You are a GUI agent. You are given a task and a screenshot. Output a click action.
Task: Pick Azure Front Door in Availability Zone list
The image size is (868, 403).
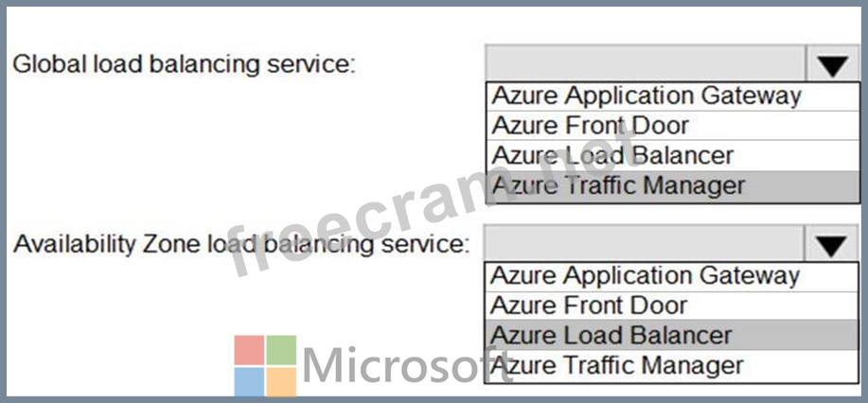[671, 305]
